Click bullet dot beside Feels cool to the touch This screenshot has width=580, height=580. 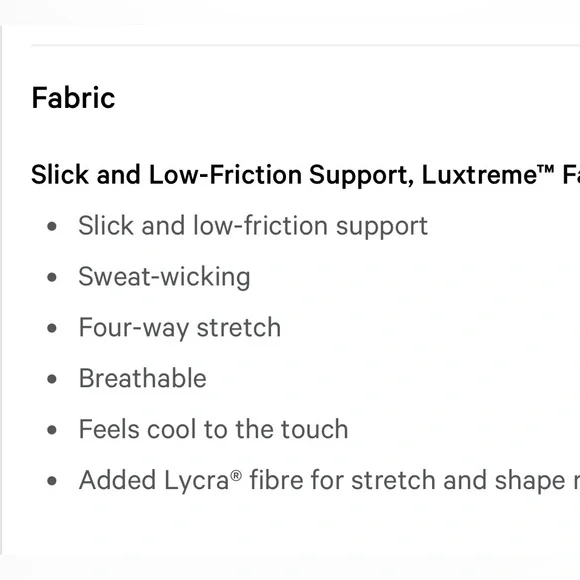(x=52, y=430)
